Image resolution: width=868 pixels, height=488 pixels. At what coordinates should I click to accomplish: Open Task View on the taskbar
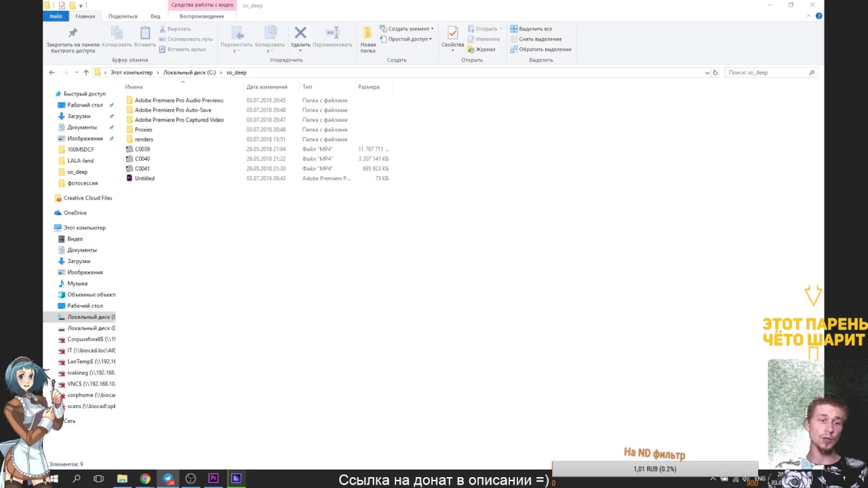coord(99,479)
